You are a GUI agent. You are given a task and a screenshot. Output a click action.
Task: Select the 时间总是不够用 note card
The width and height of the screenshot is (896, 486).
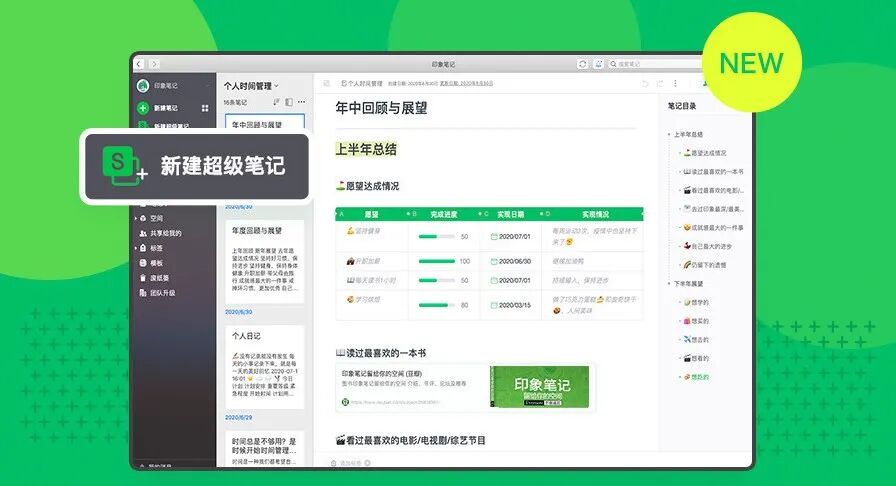265,449
